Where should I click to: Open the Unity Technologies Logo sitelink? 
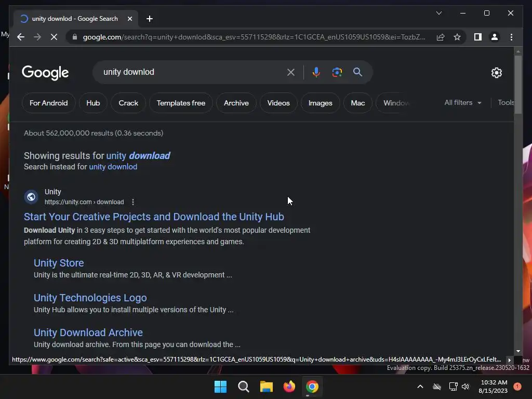[x=90, y=298]
